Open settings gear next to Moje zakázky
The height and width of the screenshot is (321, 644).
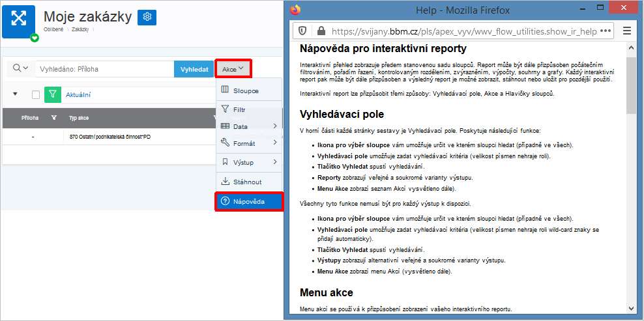pos(147,17)
